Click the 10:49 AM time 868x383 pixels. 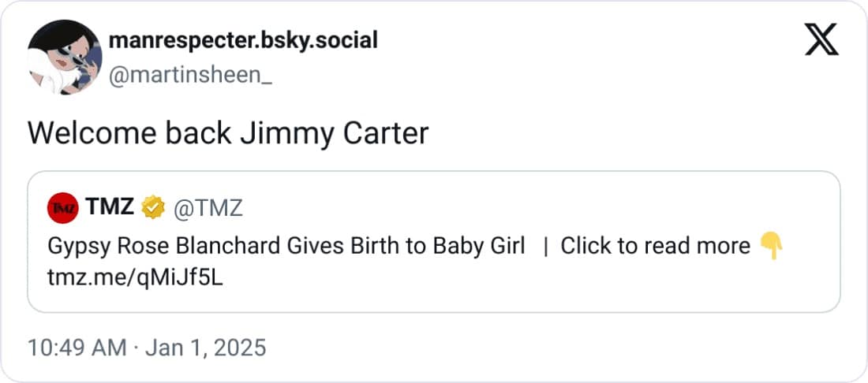point(76,348)
